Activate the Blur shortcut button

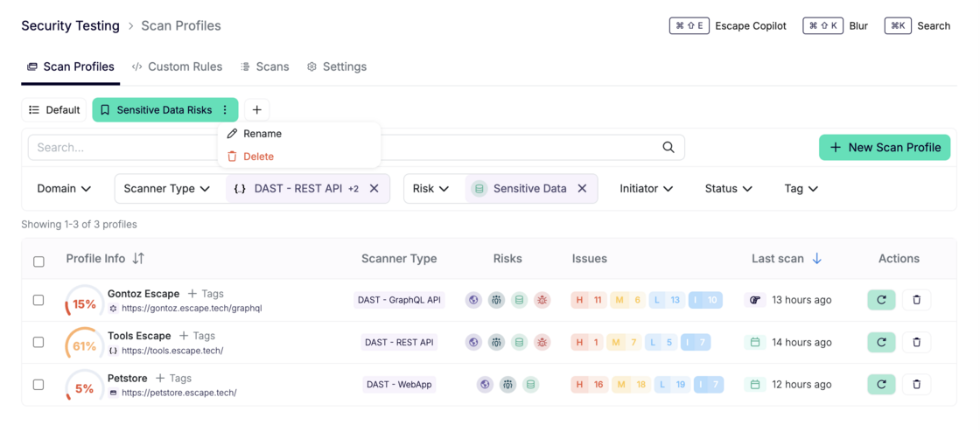[x=836, y=25]
